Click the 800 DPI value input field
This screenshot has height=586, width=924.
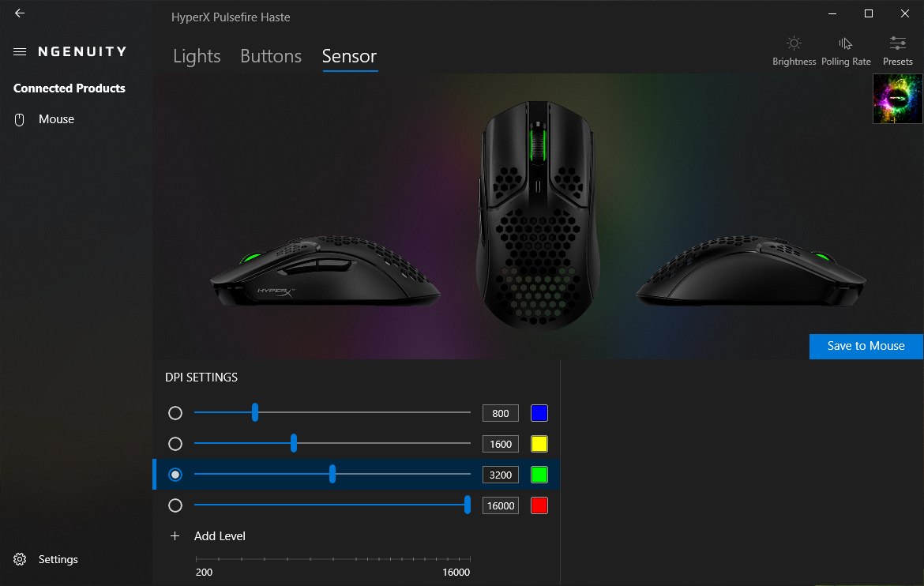pos(501,413)
